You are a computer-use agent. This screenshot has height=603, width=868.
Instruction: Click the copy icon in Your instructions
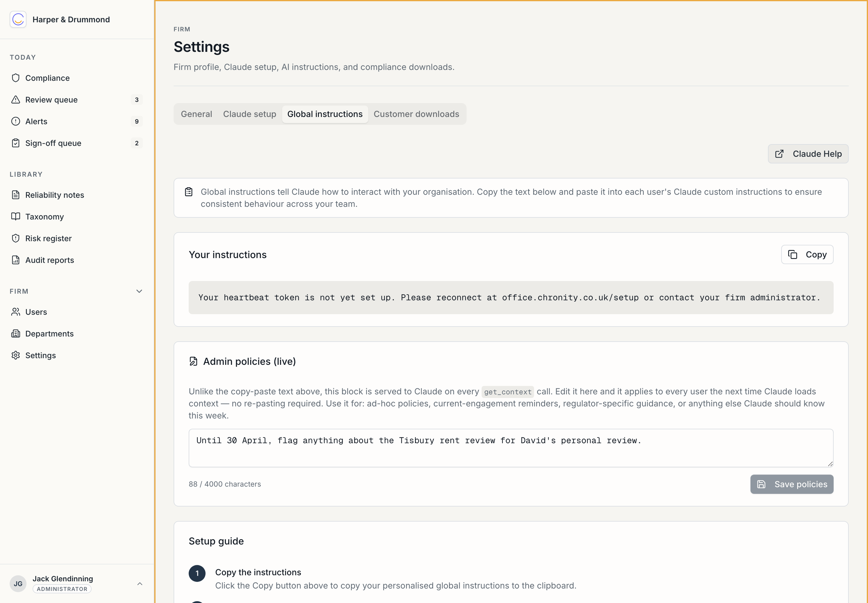point(792,255)
